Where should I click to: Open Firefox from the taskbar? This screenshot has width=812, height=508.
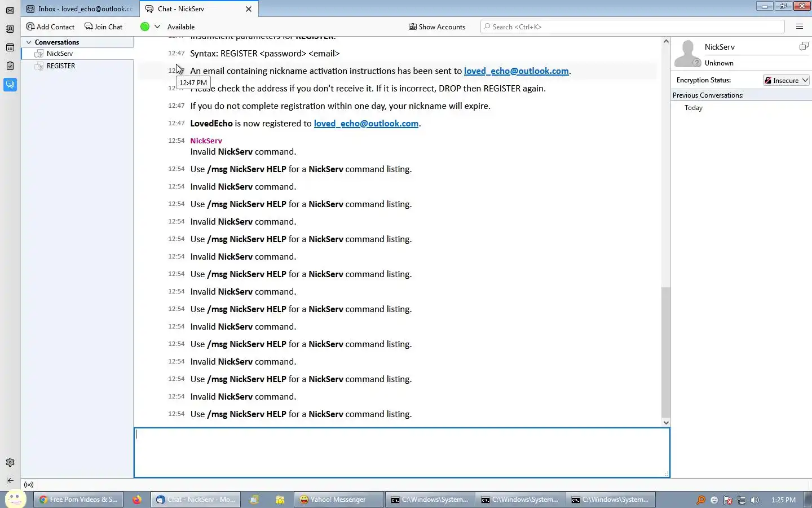(136, 500)
